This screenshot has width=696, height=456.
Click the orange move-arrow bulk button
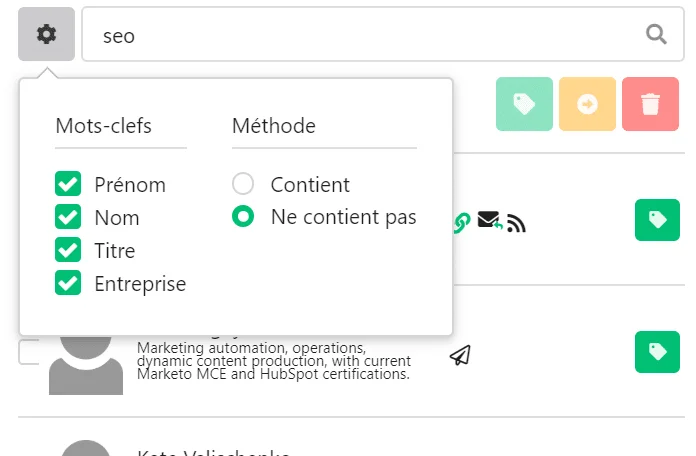tap(587, 104)
